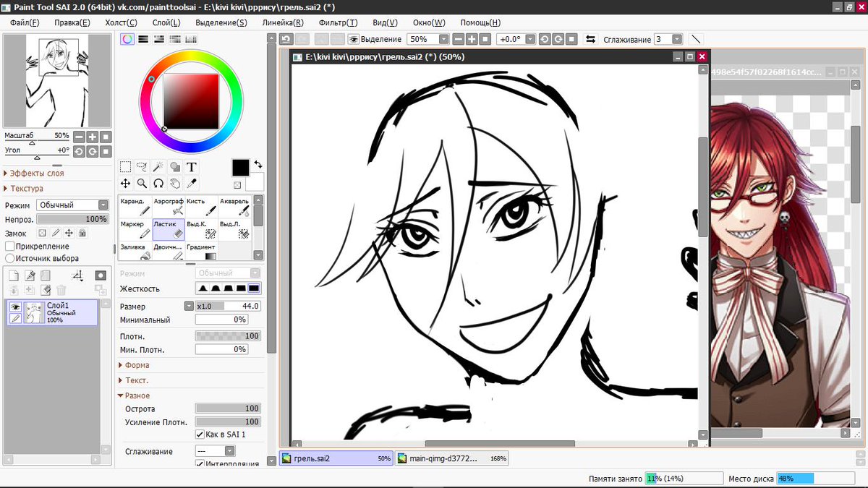Select the Градиент gradient tool
The width and height of the screenshot is (868, 488).
click(201, 251)
